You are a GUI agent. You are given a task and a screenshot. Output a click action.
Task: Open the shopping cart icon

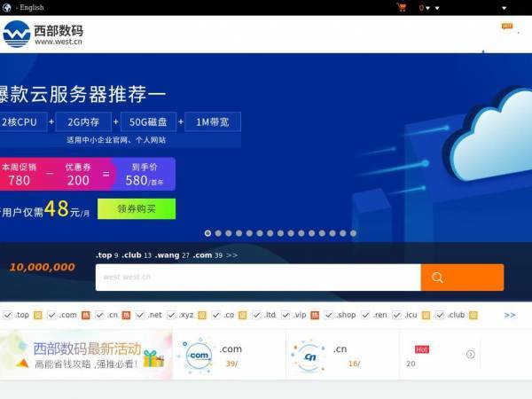(402, 7)
